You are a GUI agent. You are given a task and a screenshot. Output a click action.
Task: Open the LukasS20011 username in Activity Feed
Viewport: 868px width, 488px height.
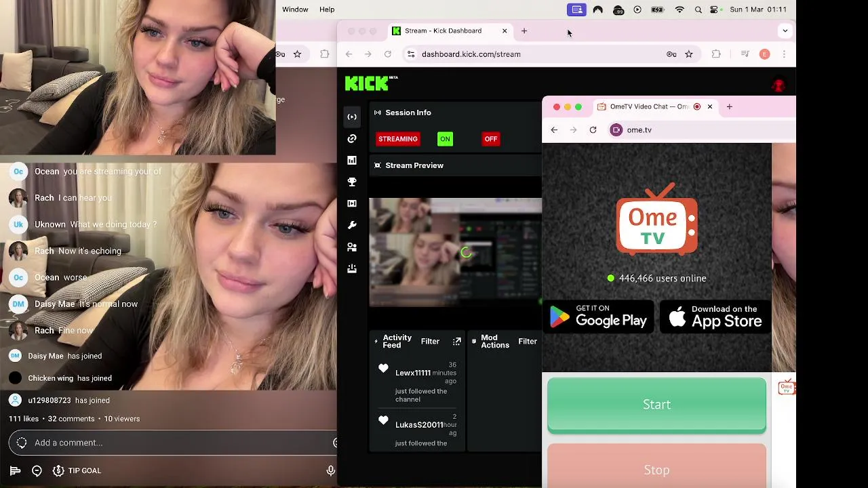(419, 425)
